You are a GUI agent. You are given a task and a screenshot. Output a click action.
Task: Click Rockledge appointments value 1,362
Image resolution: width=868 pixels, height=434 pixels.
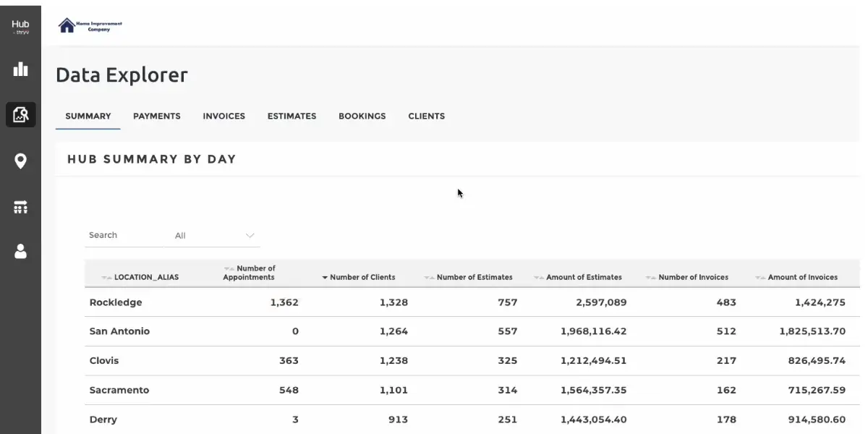pyautogui.click(x=284, y=302)
